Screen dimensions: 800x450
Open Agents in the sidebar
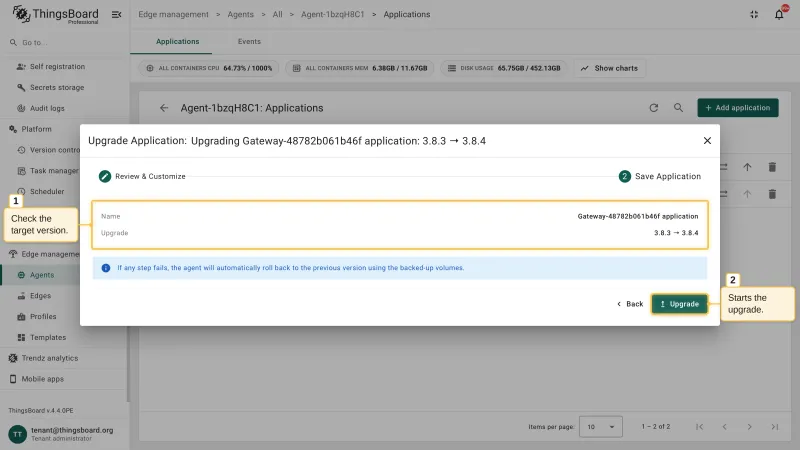pyautogui.click(x=42, y=275)
